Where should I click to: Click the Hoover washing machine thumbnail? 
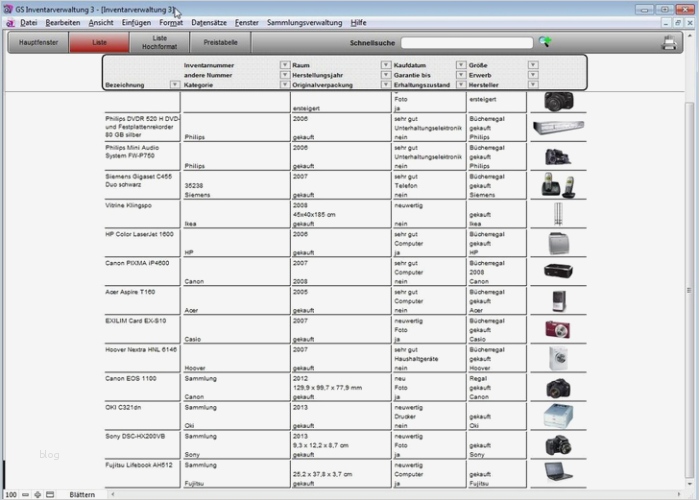click(x=558, y=359)
